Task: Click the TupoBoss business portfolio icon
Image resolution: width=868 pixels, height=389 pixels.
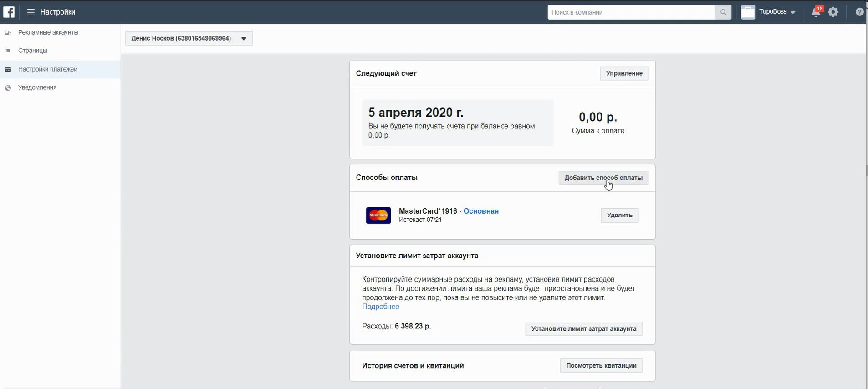Action: point(748,12)
